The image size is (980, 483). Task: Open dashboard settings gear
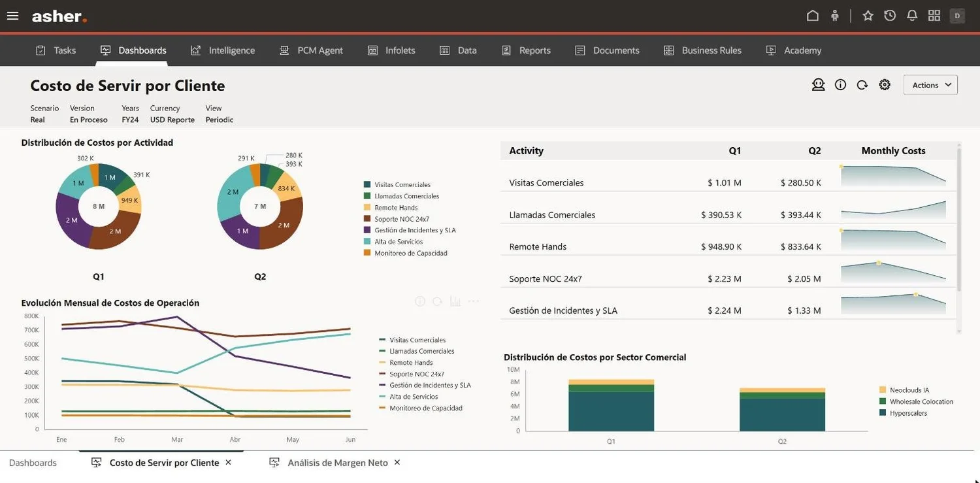885,84
